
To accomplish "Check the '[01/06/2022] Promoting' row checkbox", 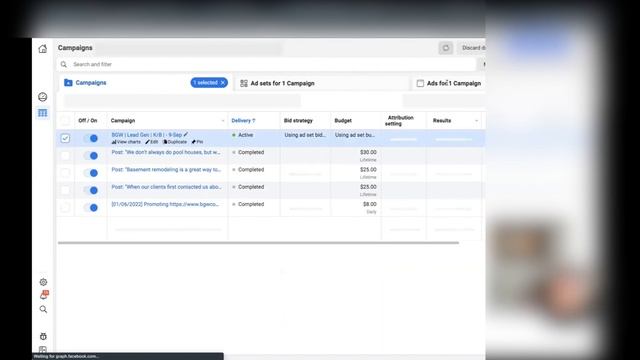I will 65,208.
